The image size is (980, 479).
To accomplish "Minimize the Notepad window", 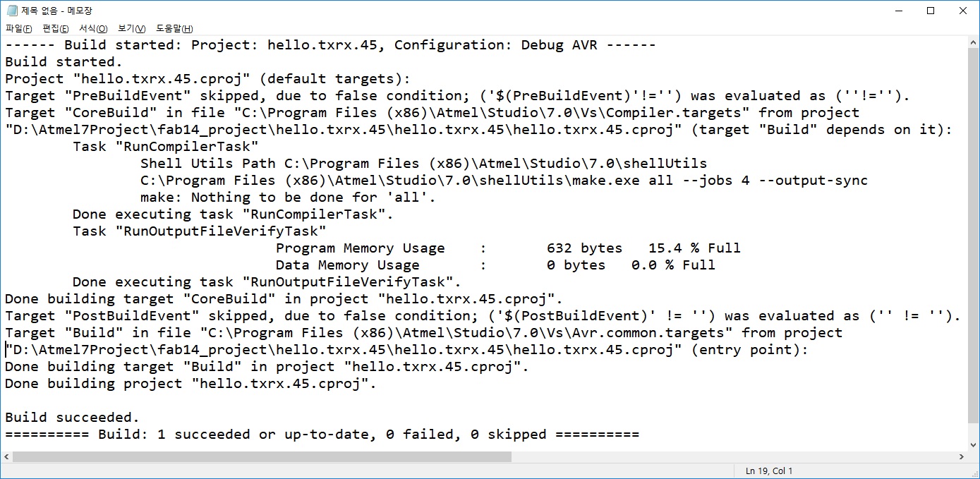I will tap(898, 11).
